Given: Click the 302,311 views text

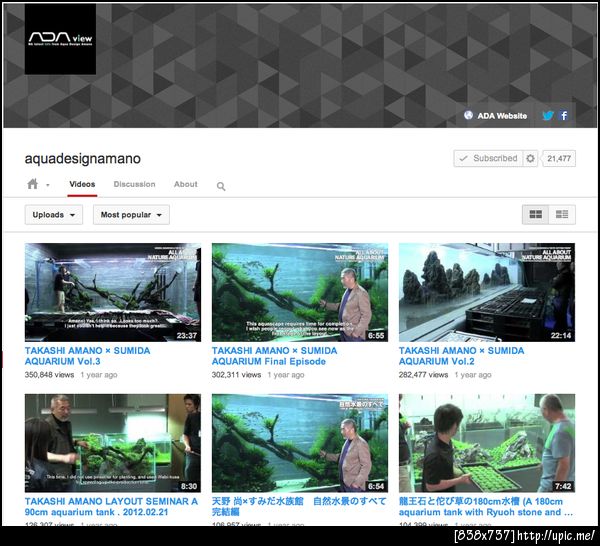Looking at the screenshot, I should [236, 375].
